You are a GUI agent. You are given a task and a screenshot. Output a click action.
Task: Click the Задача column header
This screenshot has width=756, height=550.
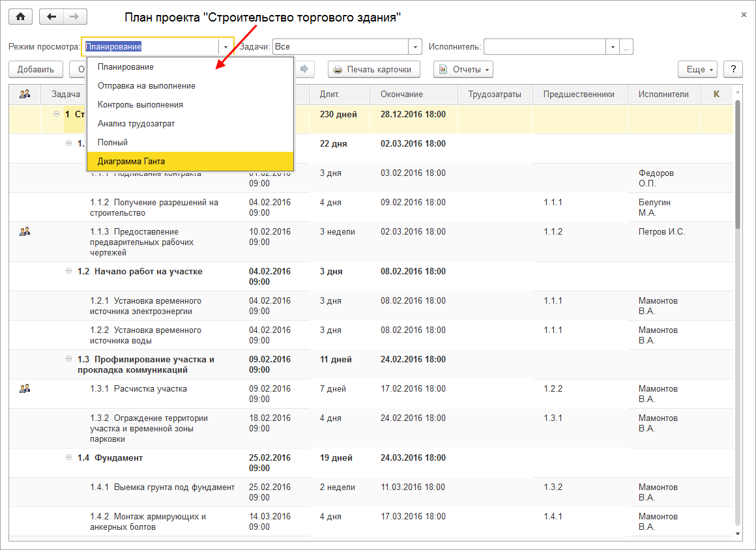(x=66, y=94)
